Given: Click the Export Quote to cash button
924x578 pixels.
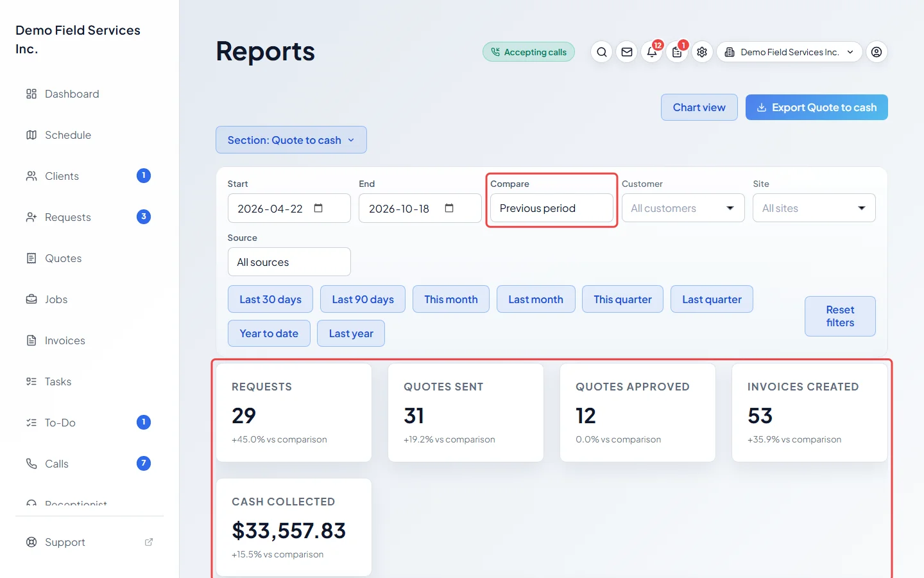Looking at the screenshot, I should [x=817, y=107].
